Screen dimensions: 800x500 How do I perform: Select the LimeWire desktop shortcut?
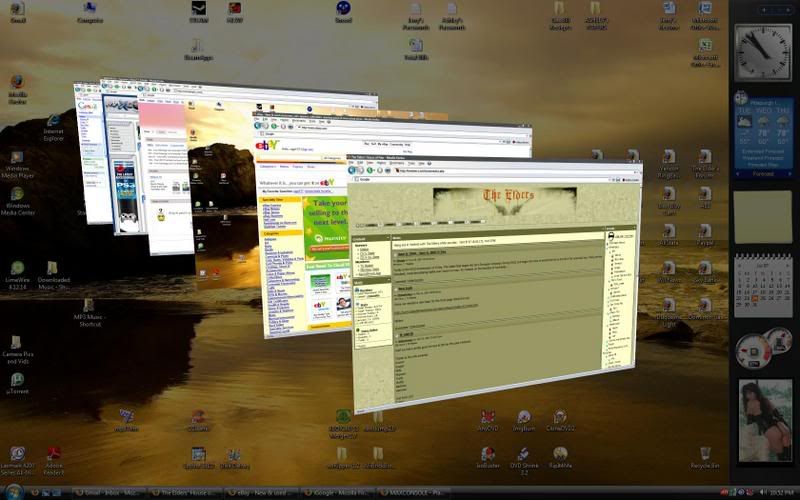click(17, 276)
